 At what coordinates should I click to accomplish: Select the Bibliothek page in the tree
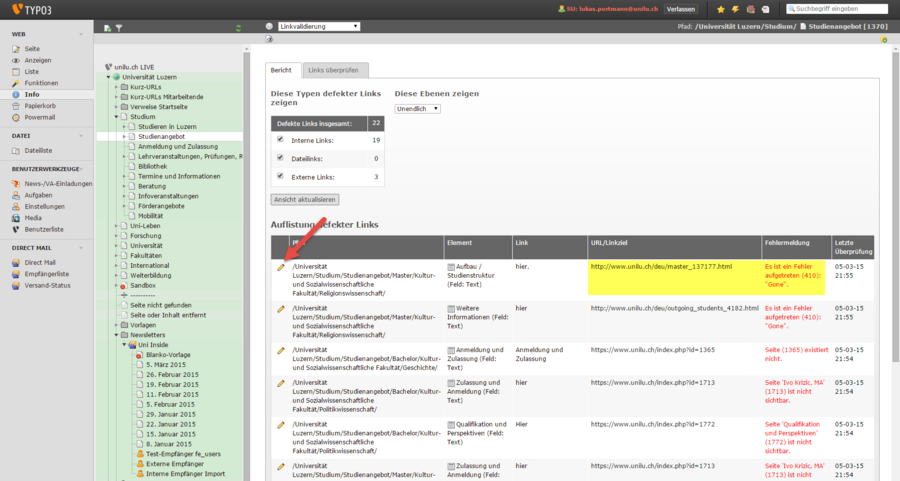coord(153,166)
